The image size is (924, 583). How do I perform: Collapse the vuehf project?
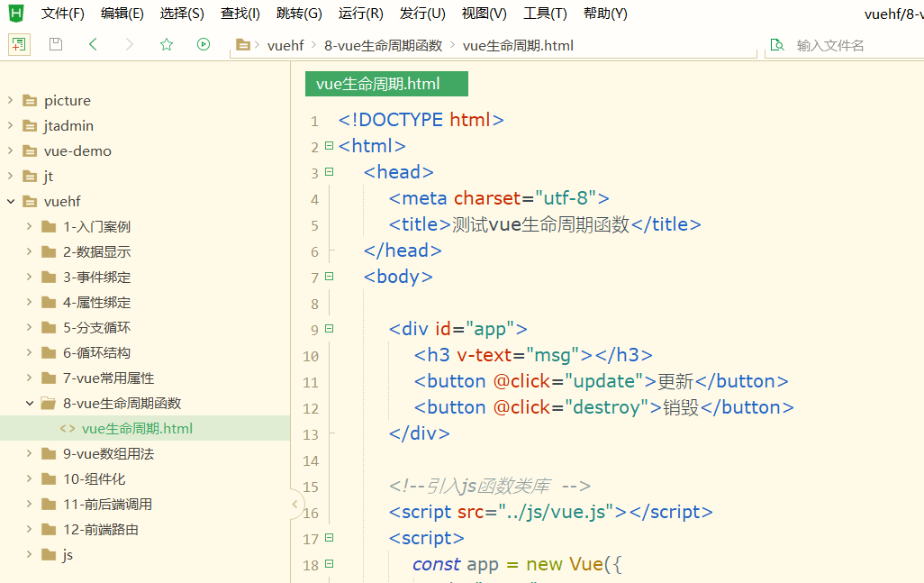pyautogui.click(x=11, y=202)
